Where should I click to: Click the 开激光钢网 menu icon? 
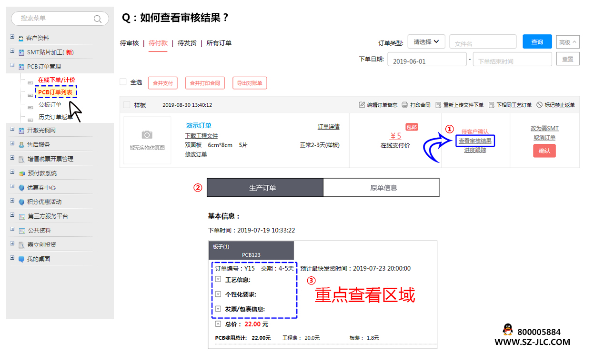[x=21, y=131]
